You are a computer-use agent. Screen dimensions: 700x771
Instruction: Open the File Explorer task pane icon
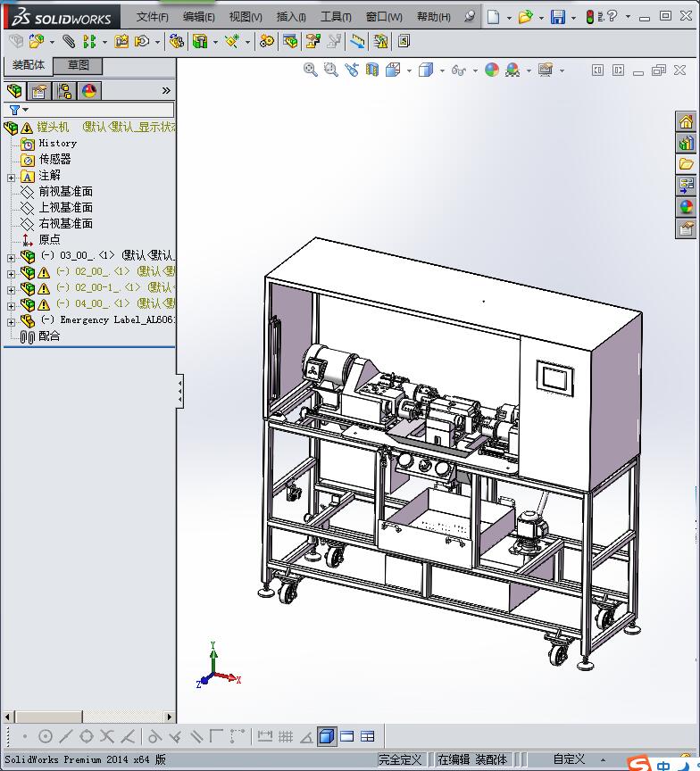click(687, 164)
